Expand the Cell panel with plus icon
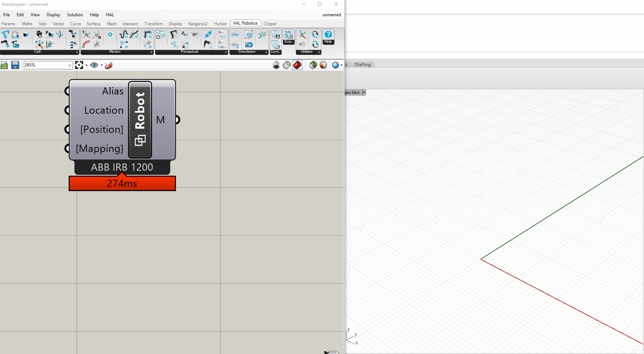 coord(77,52)
